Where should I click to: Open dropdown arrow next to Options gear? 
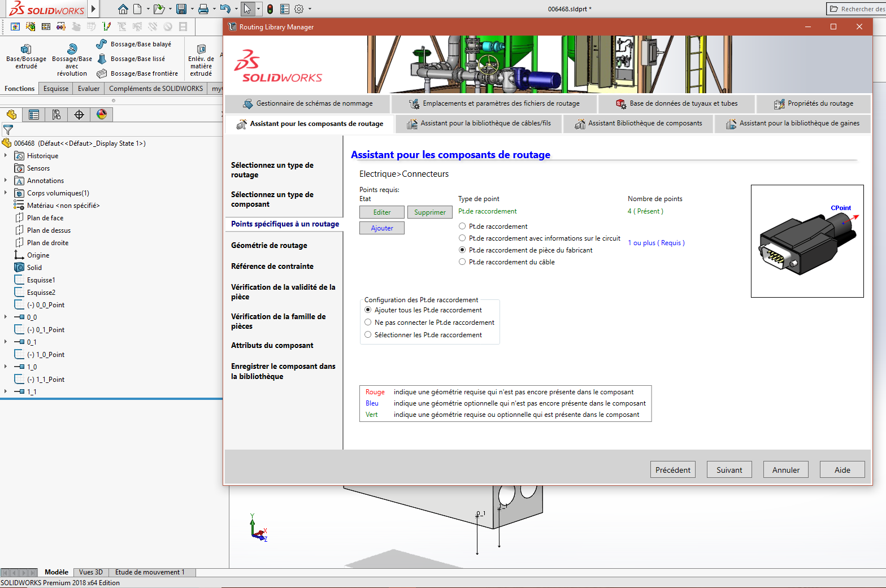click(310, 9)
